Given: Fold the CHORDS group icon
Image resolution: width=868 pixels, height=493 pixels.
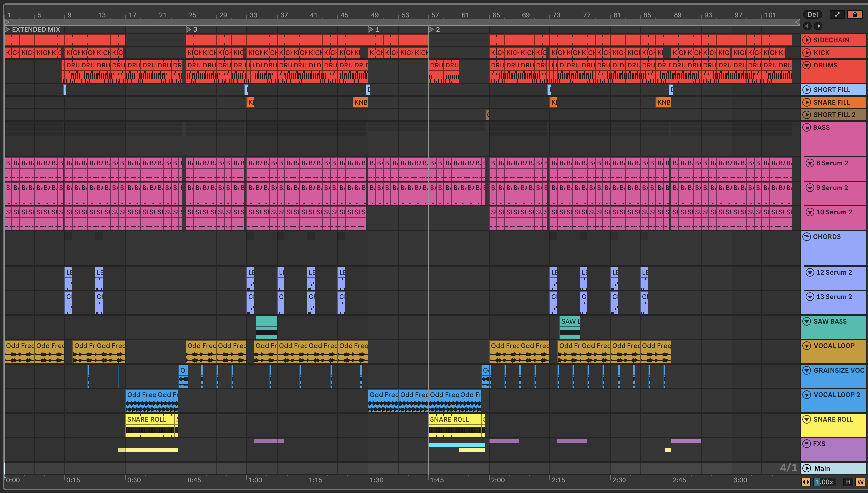Looking at the screenshot, I should (x=807, y=237).
